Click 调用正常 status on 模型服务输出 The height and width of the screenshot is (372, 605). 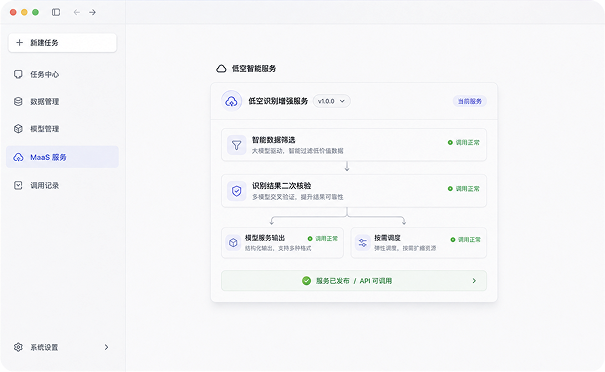point(323,238)
